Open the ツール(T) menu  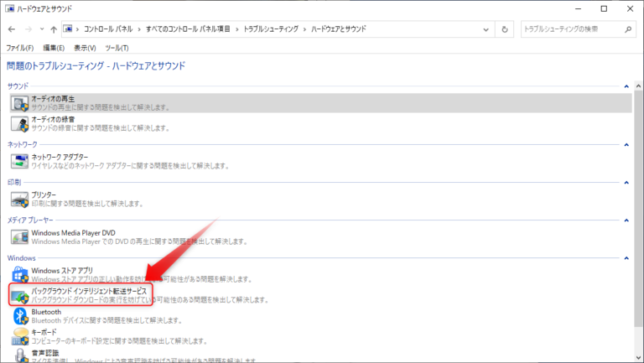[x=117, y=48]
